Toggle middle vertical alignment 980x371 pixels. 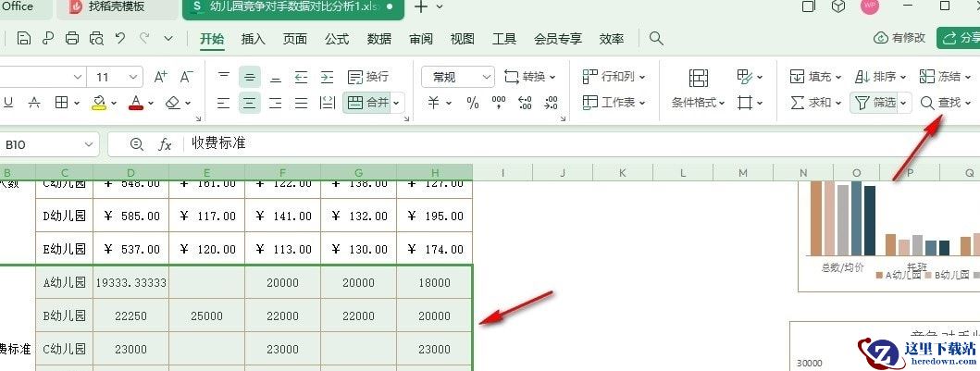tap(249, 77)
